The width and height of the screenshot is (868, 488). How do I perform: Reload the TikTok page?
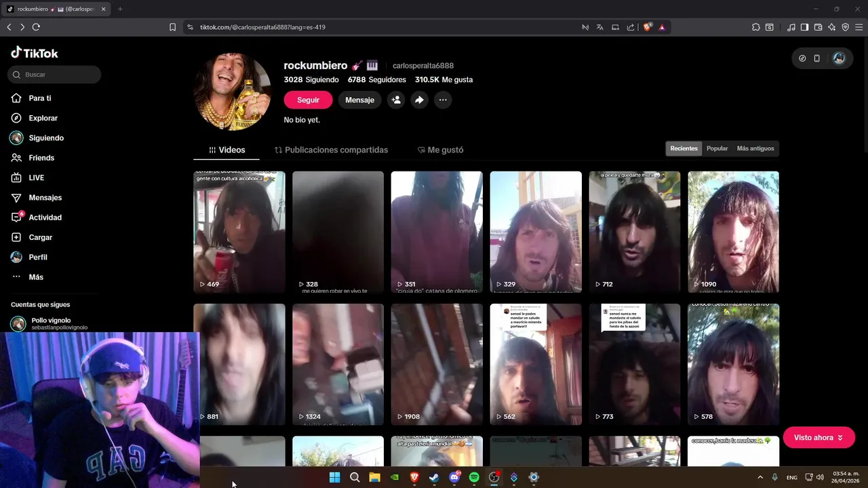click(x=36, y=27)
